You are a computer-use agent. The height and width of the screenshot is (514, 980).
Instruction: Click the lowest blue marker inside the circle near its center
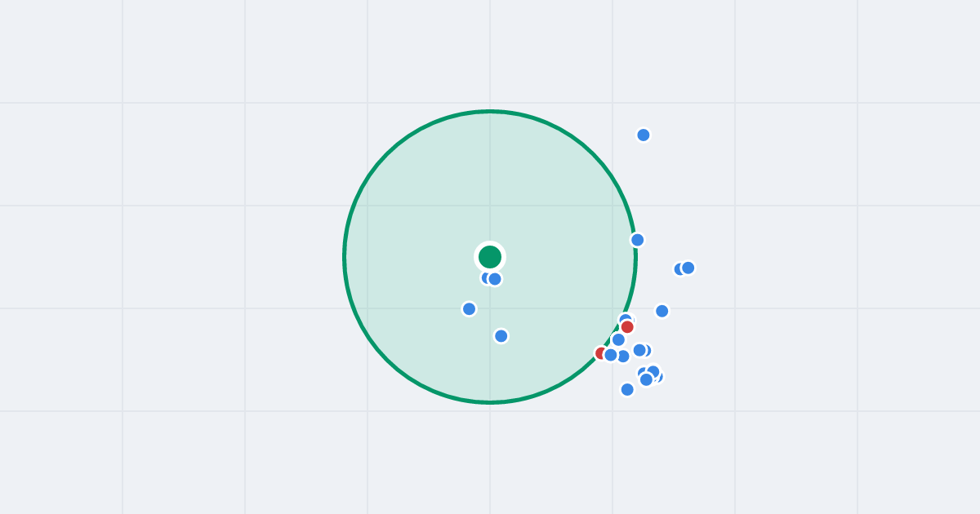tap(501, 336)
